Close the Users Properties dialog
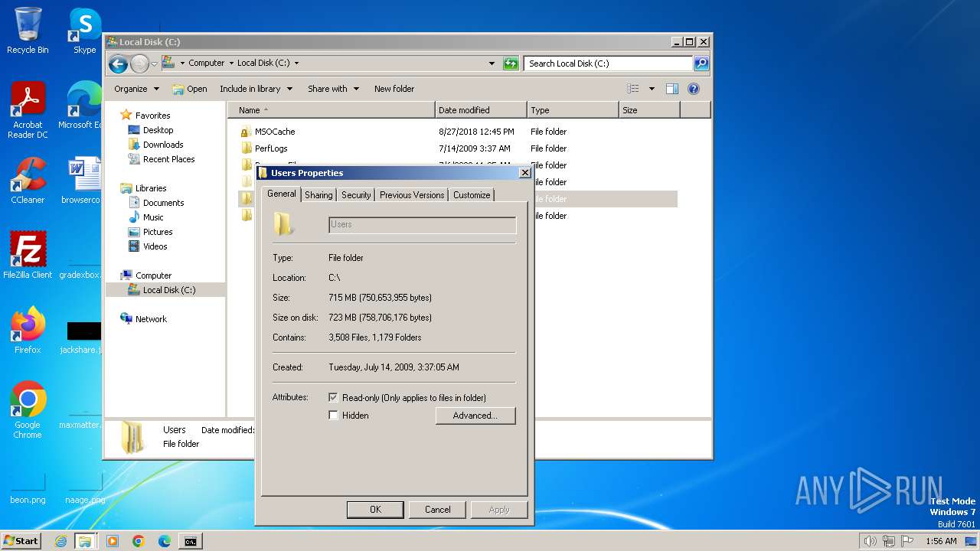The image size is (980, 551). 524,173
